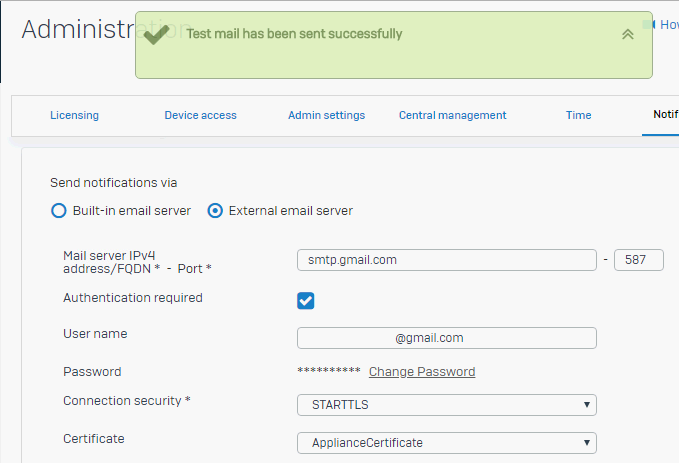Open the How-to link at top right

[x=668, y=25]
